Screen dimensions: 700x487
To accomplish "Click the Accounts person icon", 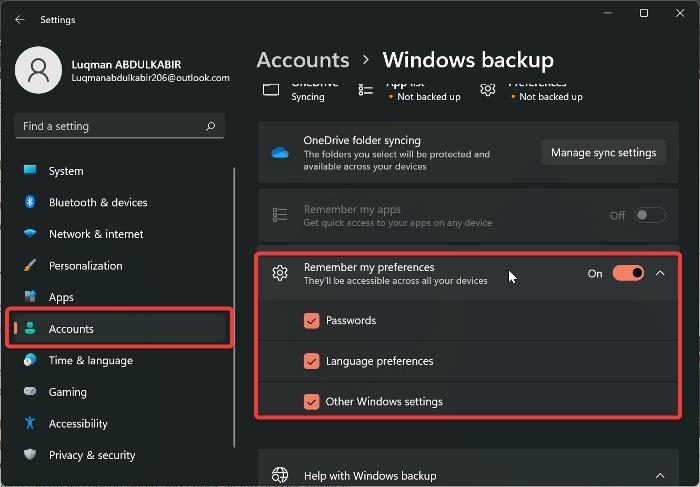I will (x=30, y=329).
